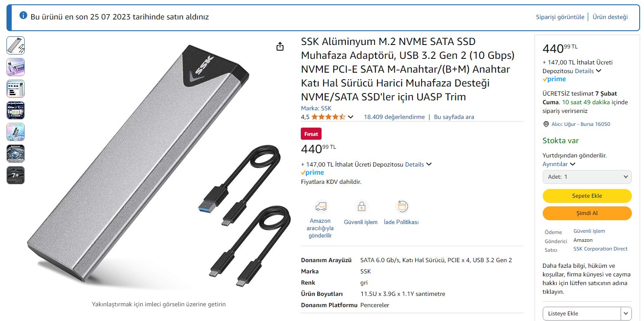
Task: Expand the rating breakdown chevron
Action: click(x=351, y=117)
